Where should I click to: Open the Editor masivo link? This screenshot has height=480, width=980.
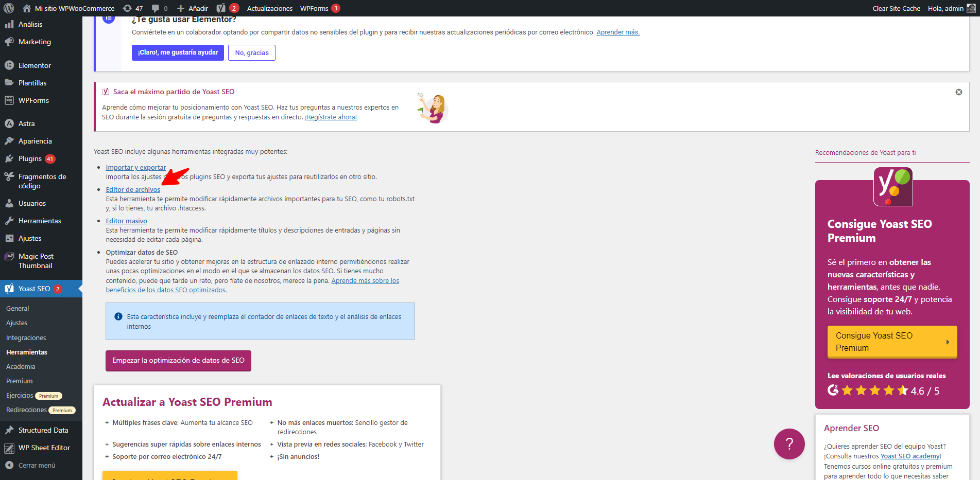point(127,221)
